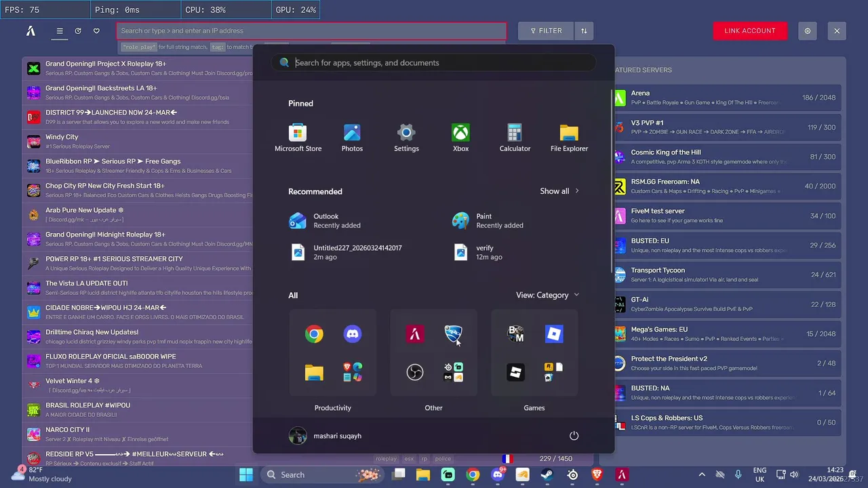Screen dimensions: 868x488
Task: Launch the Xbox pinned app
Action: click(460, 138)
